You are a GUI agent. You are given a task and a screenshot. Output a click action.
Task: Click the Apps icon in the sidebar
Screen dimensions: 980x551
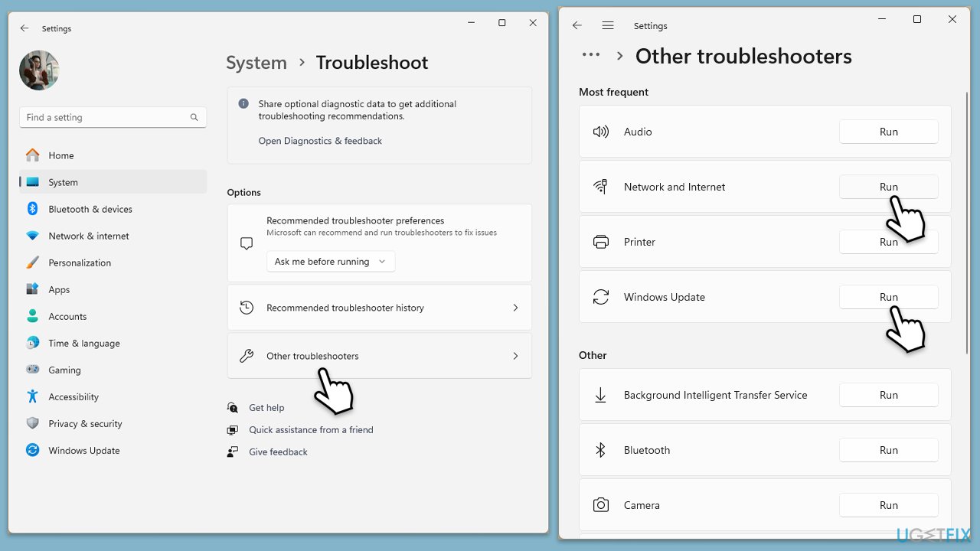coord(32,289)
